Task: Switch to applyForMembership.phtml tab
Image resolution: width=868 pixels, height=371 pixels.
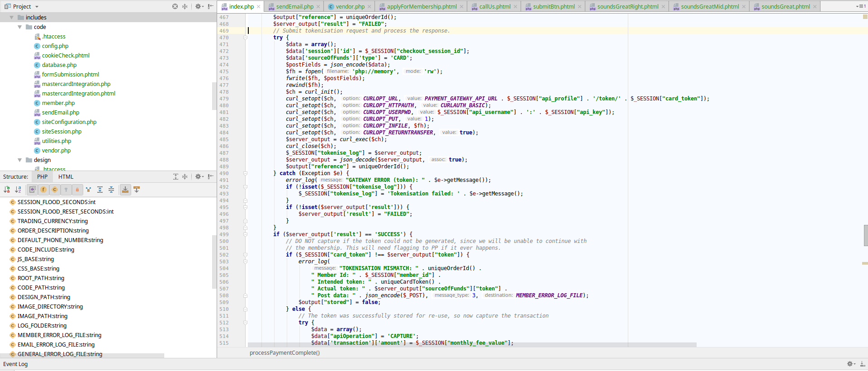Action: pos(422,6)
